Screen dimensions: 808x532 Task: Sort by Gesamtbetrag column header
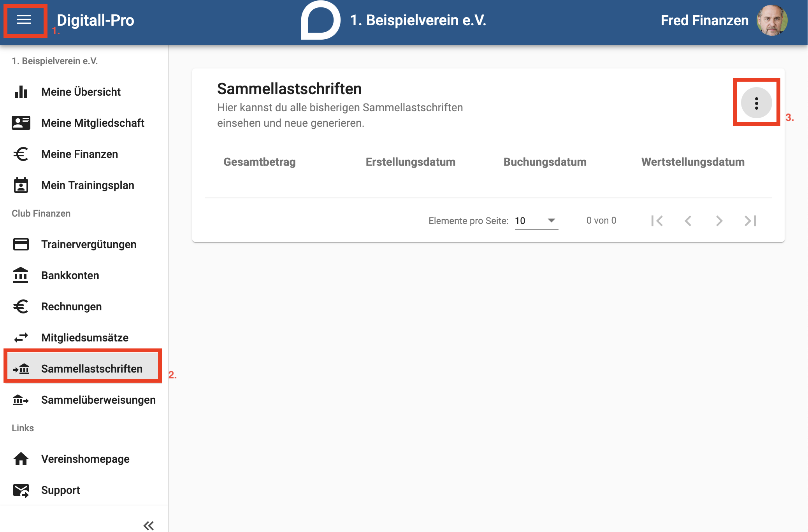tap(260, 162)
